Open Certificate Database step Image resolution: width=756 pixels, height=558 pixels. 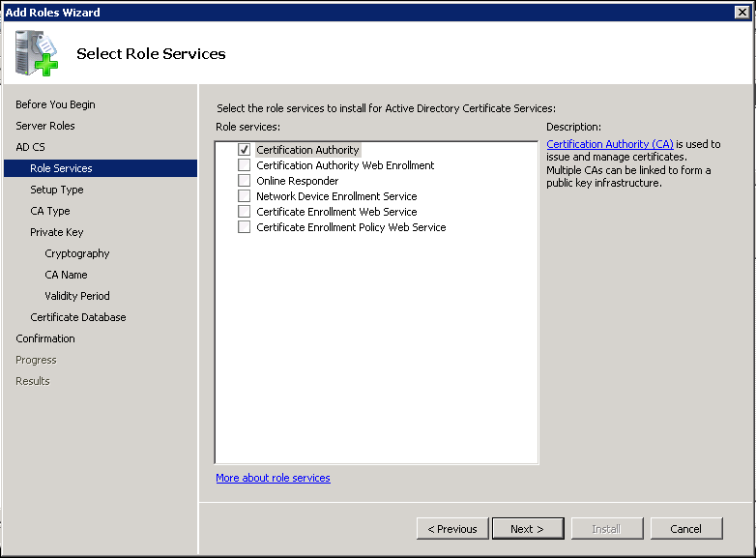[78, 317]
